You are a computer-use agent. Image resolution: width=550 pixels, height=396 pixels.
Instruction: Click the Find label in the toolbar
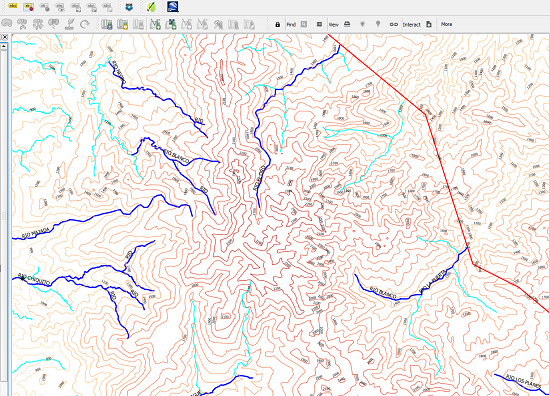291,25
